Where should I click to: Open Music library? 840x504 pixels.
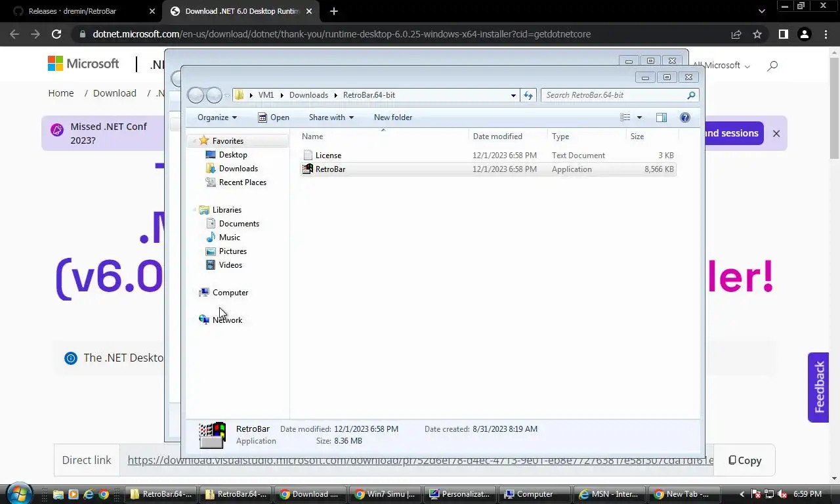tap(229, 238)
